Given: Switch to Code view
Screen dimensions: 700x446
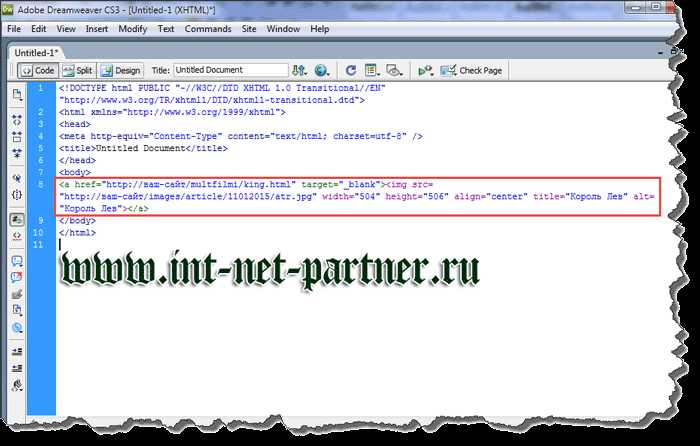Looking at the screenshot, I should (x=38, y=70).
